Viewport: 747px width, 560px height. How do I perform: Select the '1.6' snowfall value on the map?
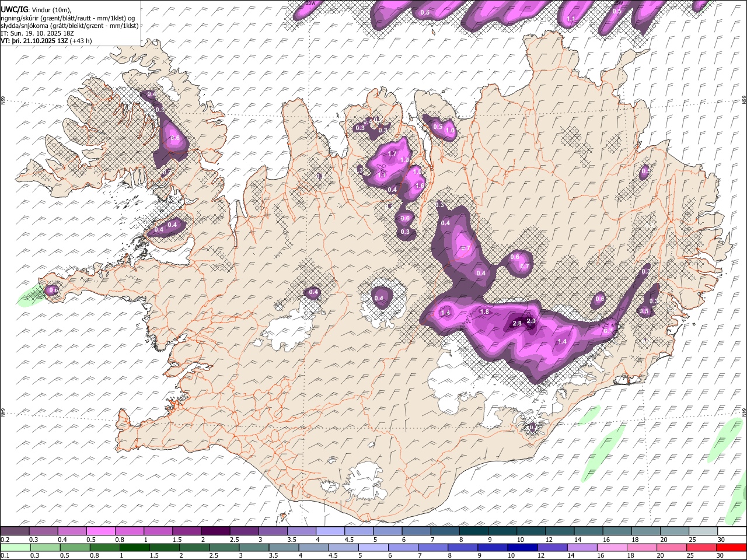[x=419, y=186]
